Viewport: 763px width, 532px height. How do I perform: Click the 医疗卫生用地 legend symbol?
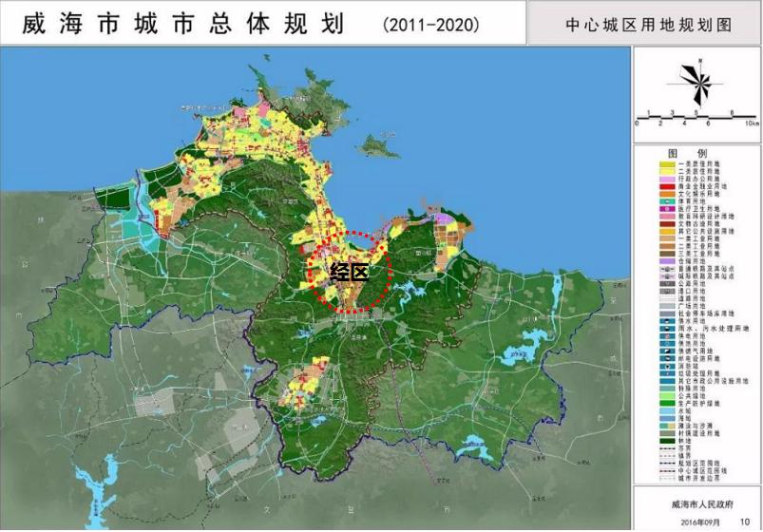pos(666,209)
